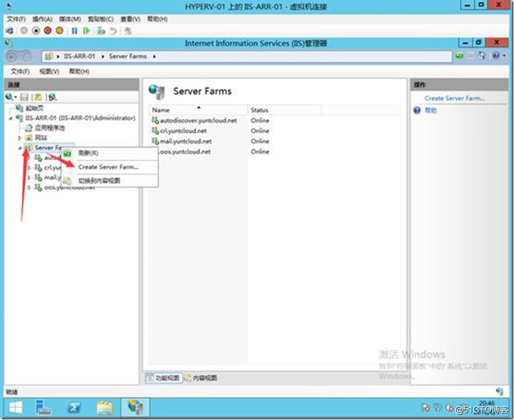Click the green refresh icon beside address bar
514x420 pixels.
coord(459,56)
